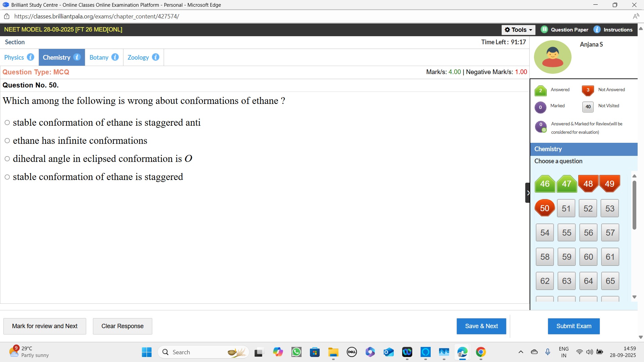Click the Zoology section info icon
This screenshot has width=644, height=362.
point(156,57)
